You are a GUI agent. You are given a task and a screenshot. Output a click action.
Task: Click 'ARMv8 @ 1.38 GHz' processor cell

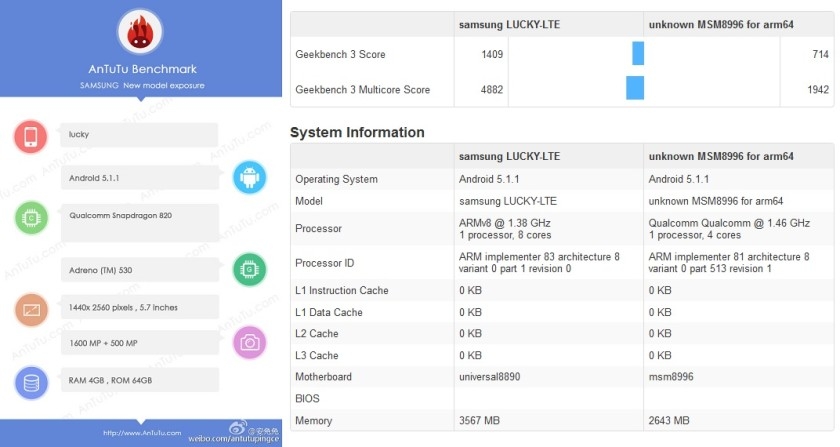[505, 223]
